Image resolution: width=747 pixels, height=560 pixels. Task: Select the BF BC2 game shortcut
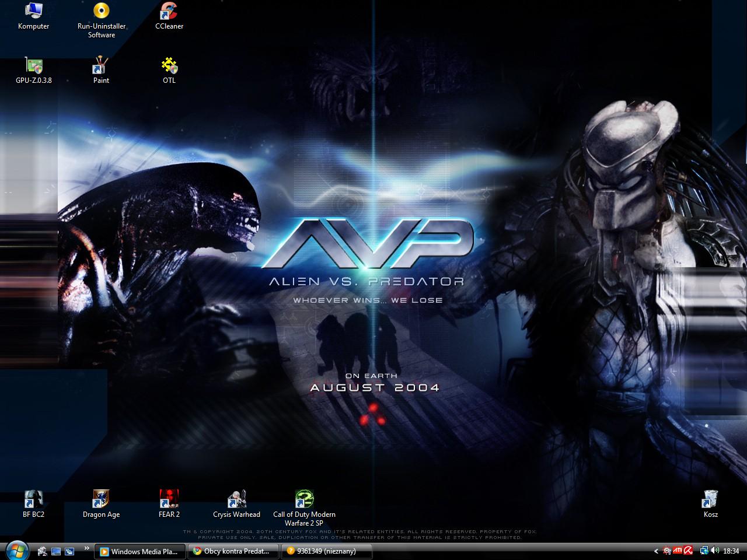(33, 504)
